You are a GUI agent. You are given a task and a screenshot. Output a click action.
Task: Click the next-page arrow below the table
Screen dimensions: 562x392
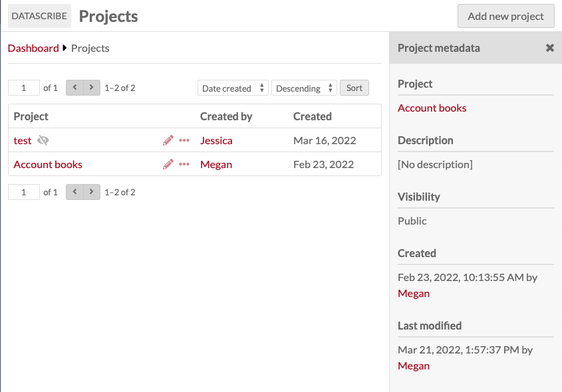(x=91, y=191)
